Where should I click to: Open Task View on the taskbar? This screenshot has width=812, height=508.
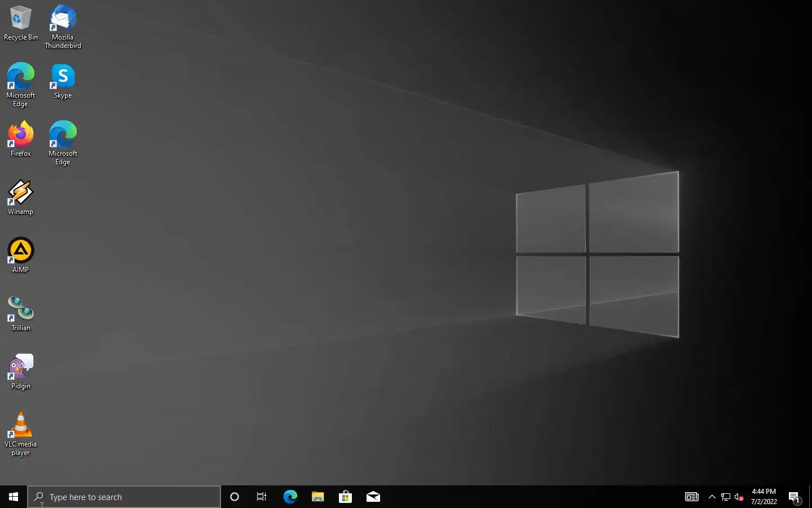tap(262, 497)
